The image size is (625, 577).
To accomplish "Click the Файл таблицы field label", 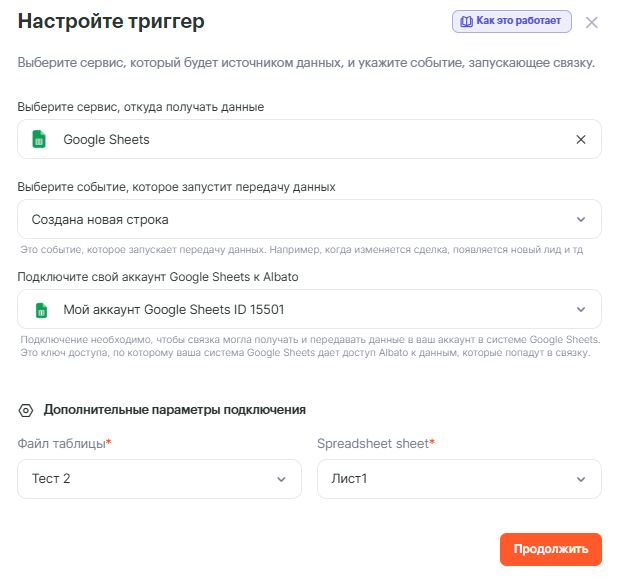I will point(62,443).
